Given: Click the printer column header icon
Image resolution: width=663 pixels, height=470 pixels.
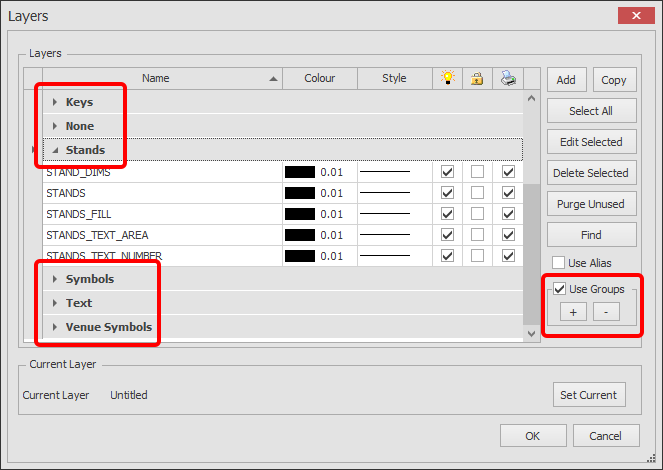Looking at the screenshot, I should pyautogui.click(x=508, y=78).
